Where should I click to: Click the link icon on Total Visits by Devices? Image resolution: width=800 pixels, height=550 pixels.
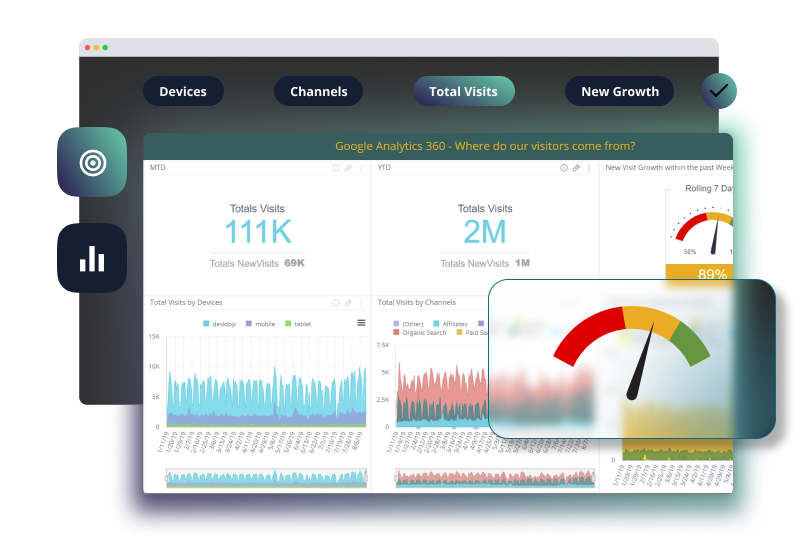[348, 302]
